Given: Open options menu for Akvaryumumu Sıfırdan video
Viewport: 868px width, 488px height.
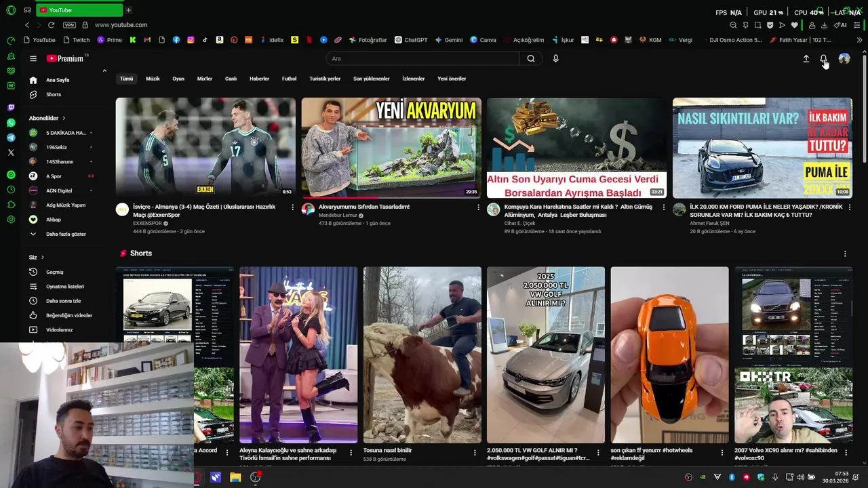Looking at the screenshot, I should click(478, 207).
